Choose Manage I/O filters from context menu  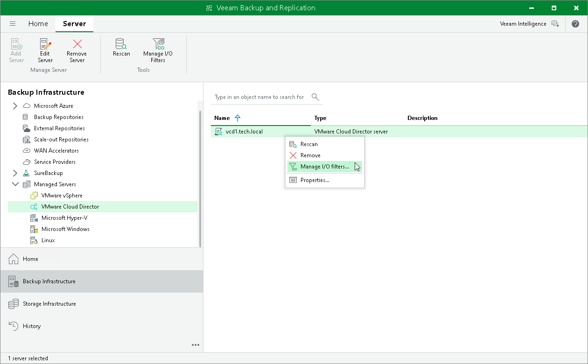(x=324, y=167)
